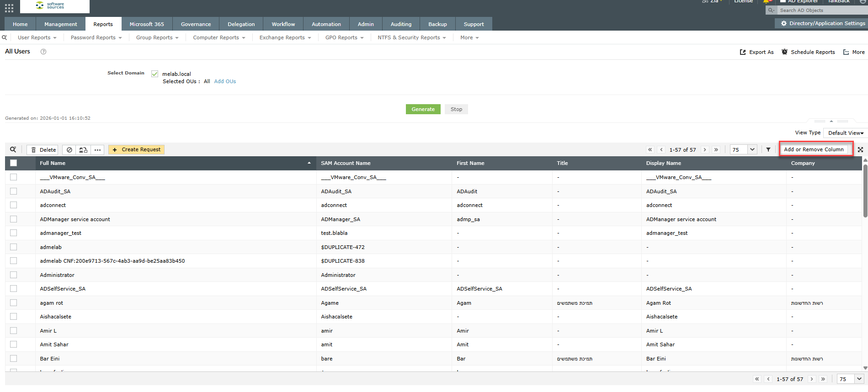Image resolution: width=868 pixels, height=392 pixels.
Task: Open the apps grid icon
Action: coord(9,8)
